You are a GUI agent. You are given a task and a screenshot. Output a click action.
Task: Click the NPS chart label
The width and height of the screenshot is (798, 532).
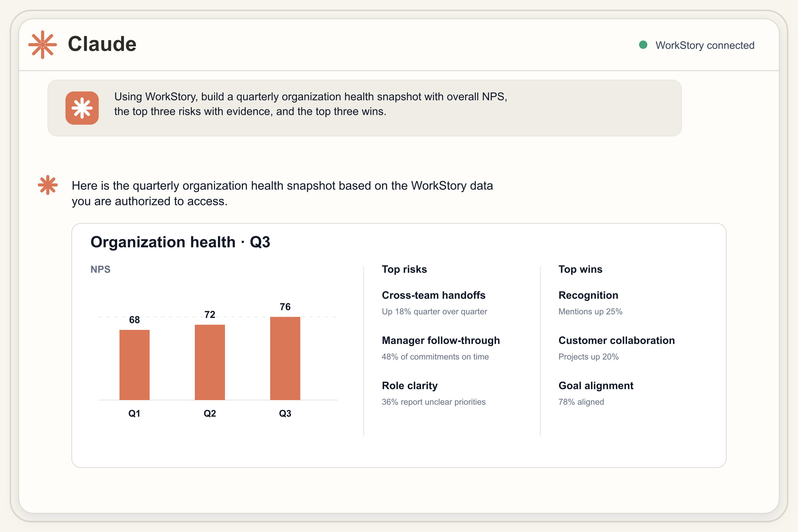(x=101, y=269)
